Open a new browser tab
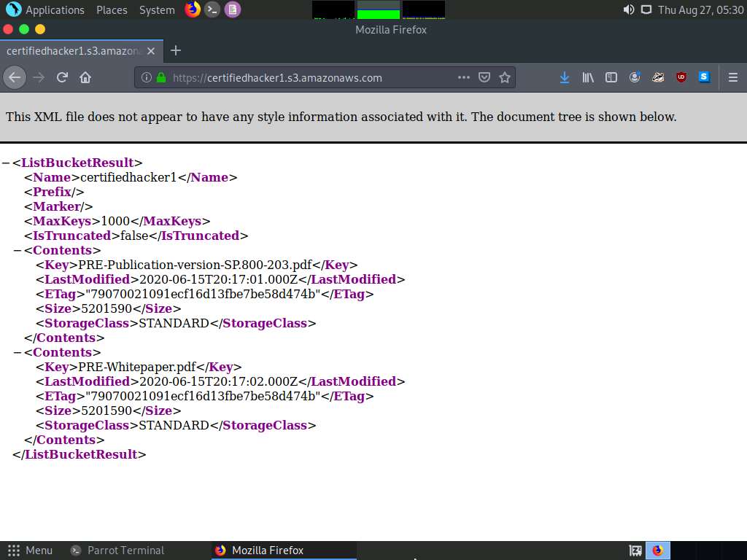Image resolution: width=747 pixels, height=560 pixels. (x=175, y=51)
